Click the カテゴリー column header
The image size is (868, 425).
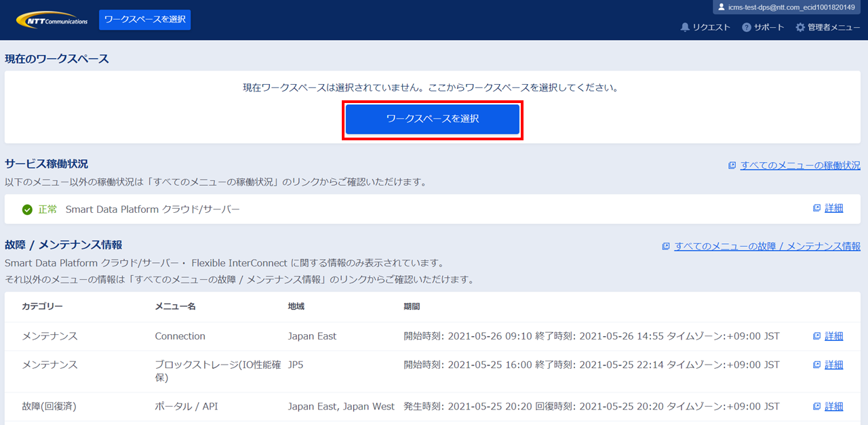pyautogui.click(x=42, y=306)
